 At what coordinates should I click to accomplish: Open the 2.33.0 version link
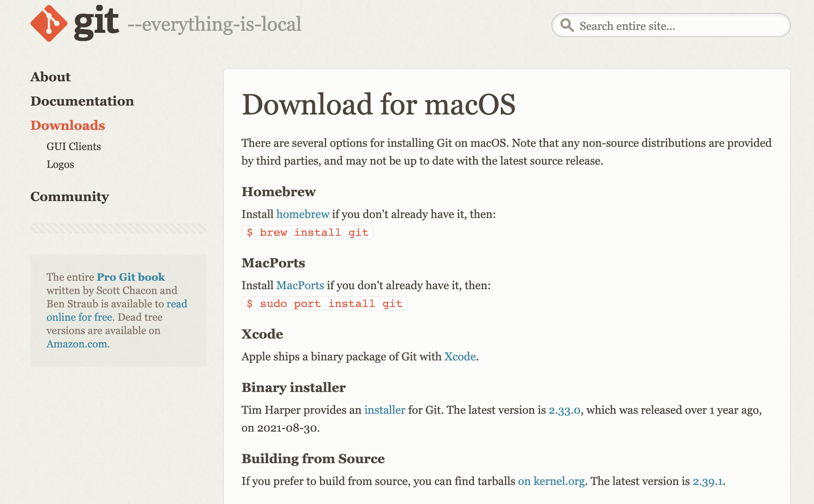[x=564, y=410]
